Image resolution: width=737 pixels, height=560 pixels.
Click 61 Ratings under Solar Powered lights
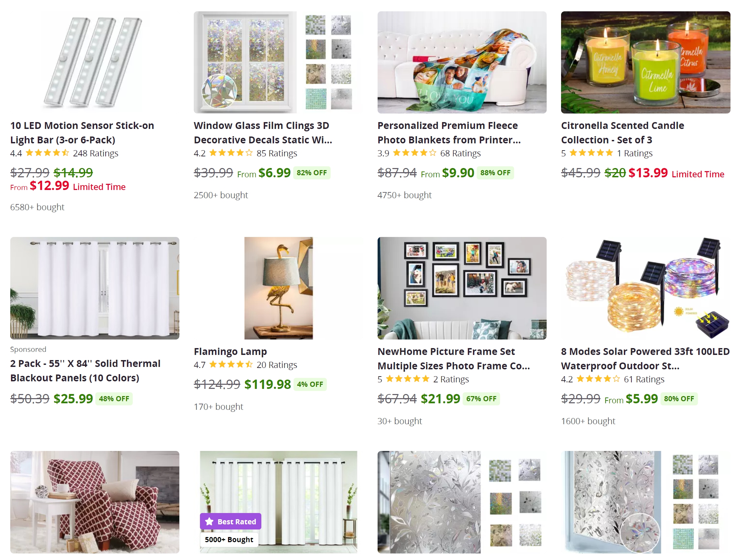pyautogui.click(x=644, y=379)
